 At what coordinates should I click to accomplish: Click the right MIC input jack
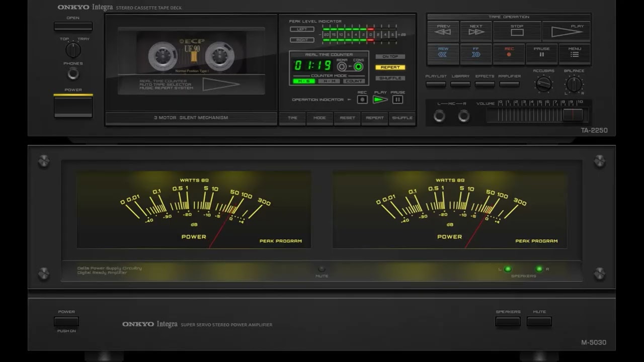click(x=464, y=116)
